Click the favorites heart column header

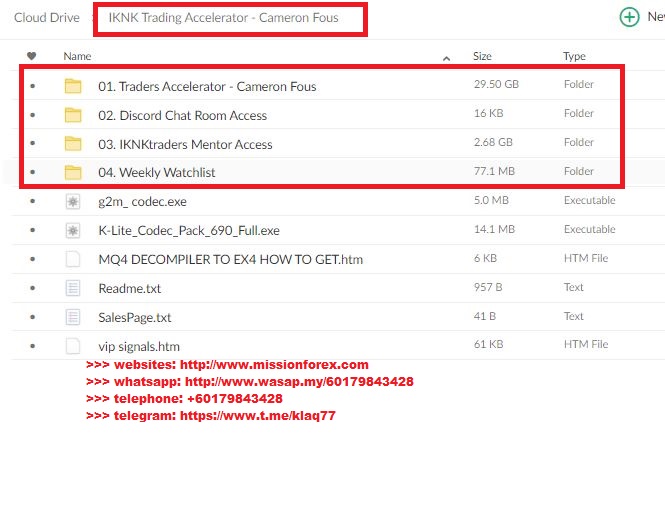point(31,56)
